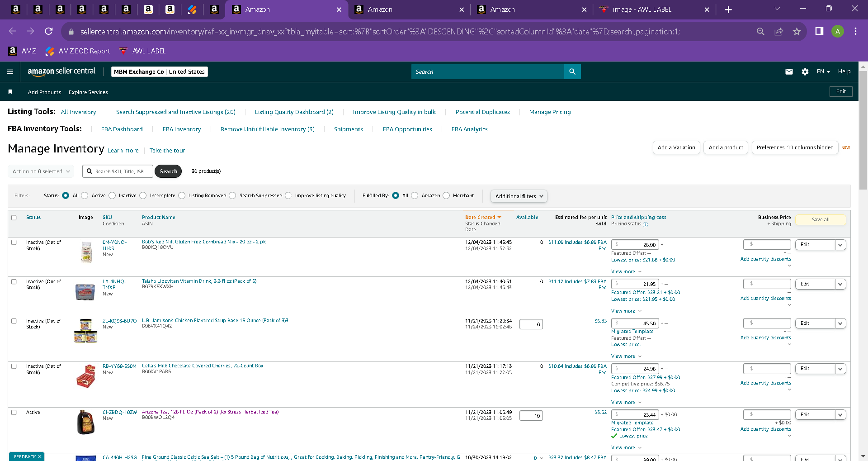Open the Chrome three-dot menu
This screenshot has height=461, width=868.
855,31
